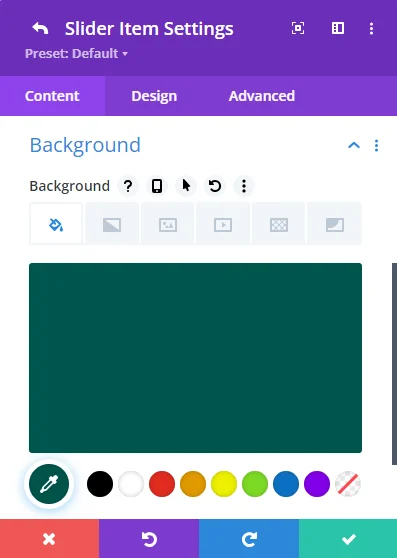Choose the orange color swatch
This screenshot has width=397, height=558.
click(193, 484)
